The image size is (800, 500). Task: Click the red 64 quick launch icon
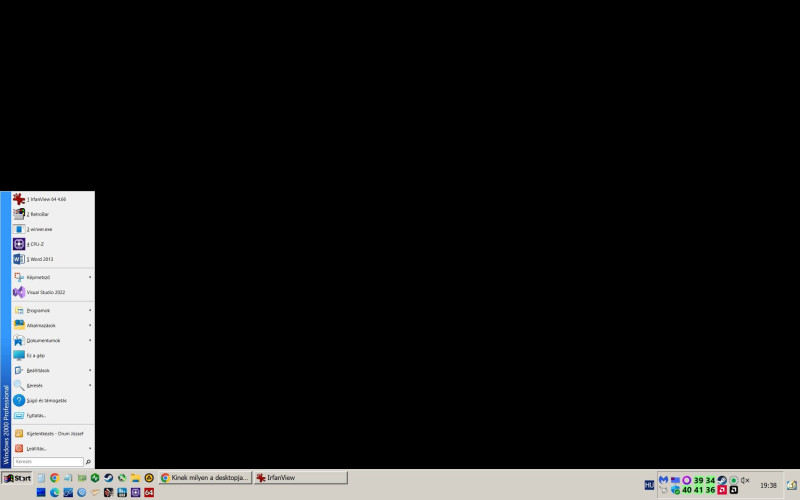tap(149, 492)
